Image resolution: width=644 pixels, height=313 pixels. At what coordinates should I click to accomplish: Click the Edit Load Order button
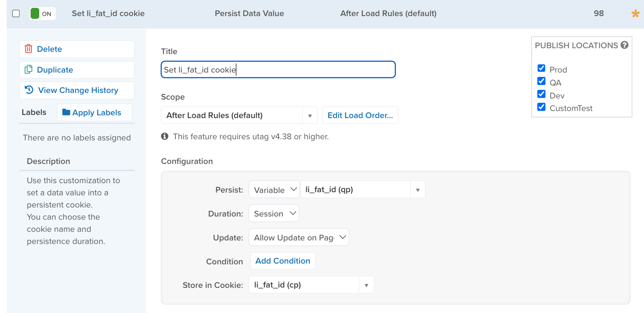(x=360, y=115)
